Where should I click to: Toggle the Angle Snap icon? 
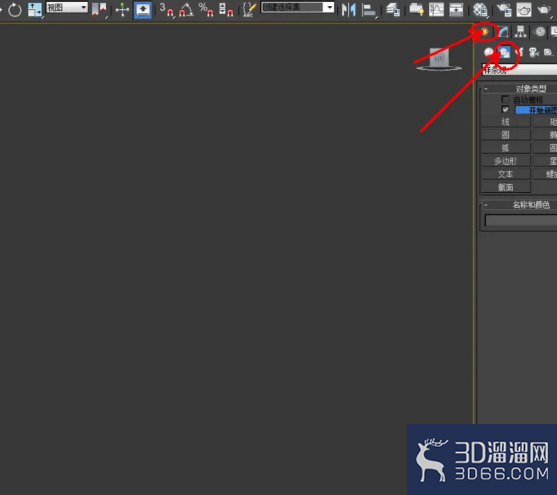click(x=186, y=10)
